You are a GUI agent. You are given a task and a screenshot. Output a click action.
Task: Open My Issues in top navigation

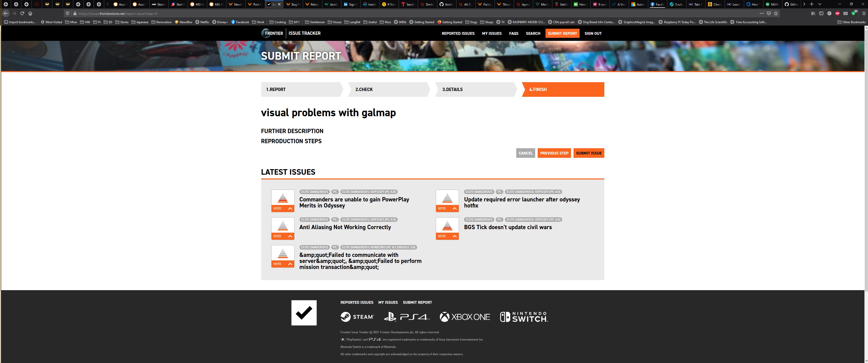pos(492,33)
